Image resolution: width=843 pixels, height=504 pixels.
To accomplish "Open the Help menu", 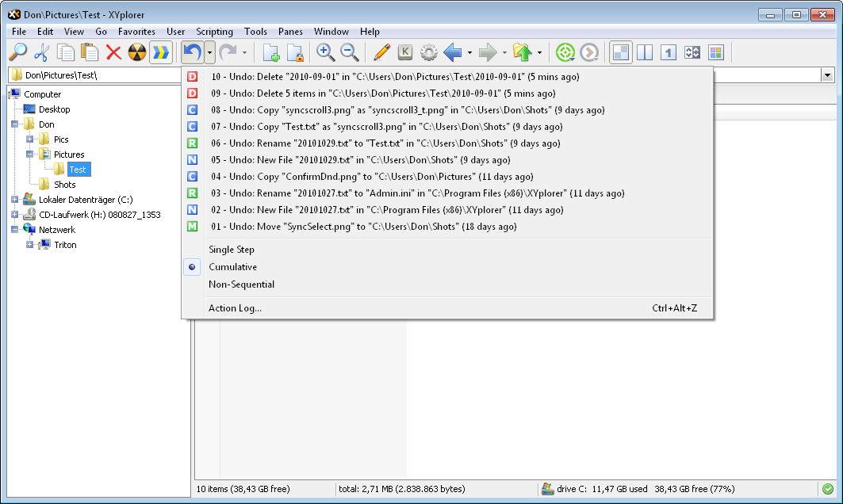I will point(370,32).
